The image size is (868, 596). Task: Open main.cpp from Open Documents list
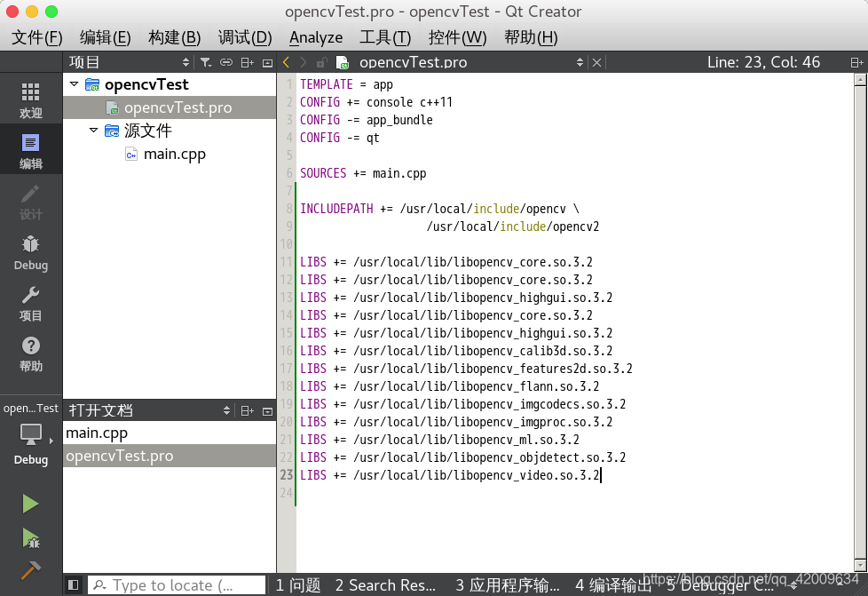coord(170,433)
